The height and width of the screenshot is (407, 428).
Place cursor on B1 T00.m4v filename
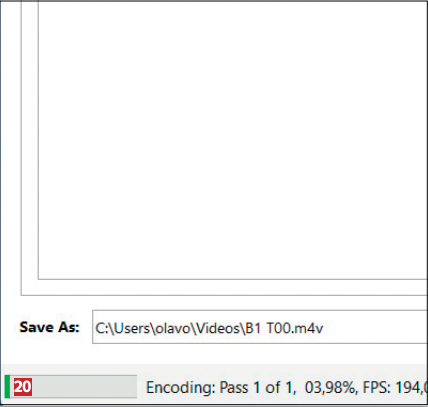[x=284, y=328]
